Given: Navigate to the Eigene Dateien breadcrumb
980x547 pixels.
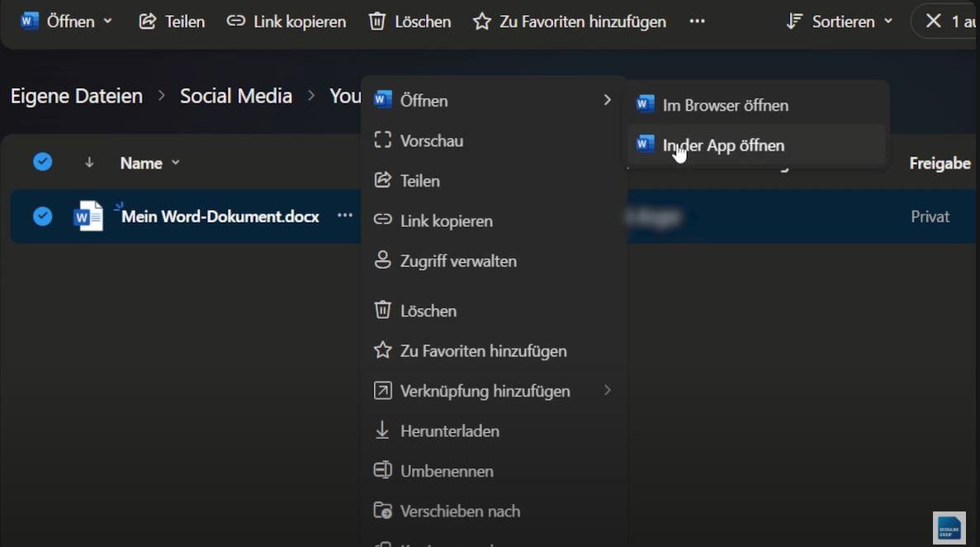Looking at the screenshot, I should point(75,96).
